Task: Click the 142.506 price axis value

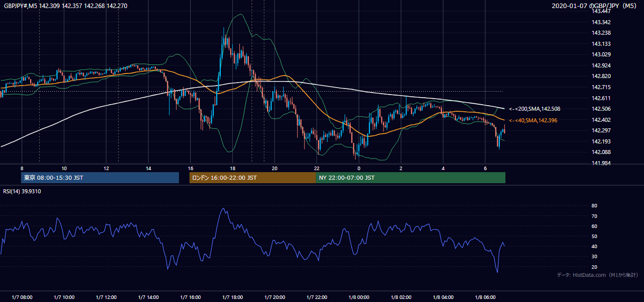Action: [602, 109]
